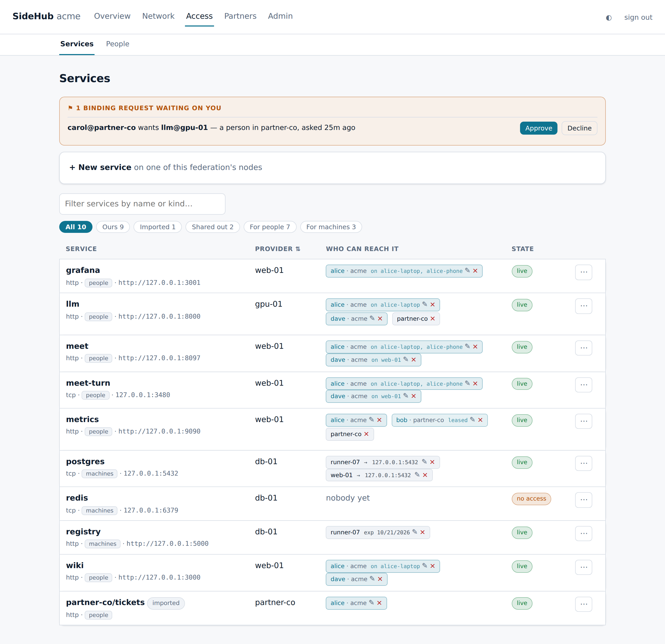Remove dave on web-01 from meet
Screen dimensions: 665x644
point(414,360)
